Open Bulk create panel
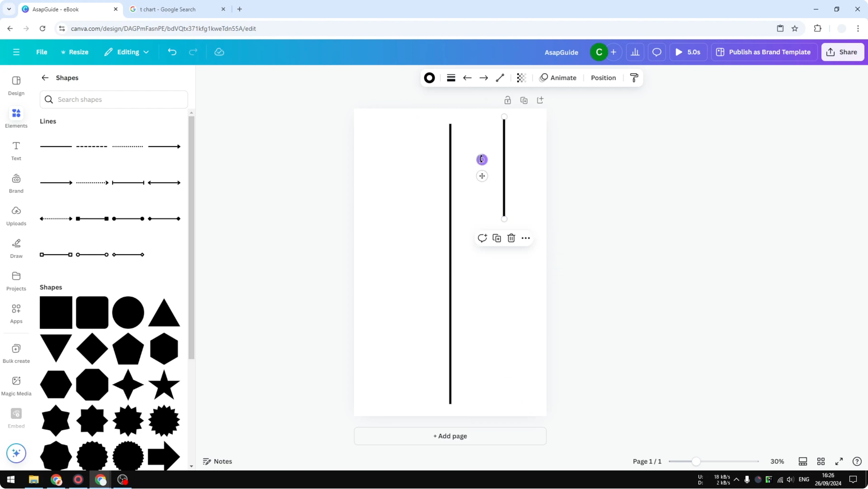Image resolution: width=868 pixels, height=489 pixels. pyautogui.click(x=16, y=353)
